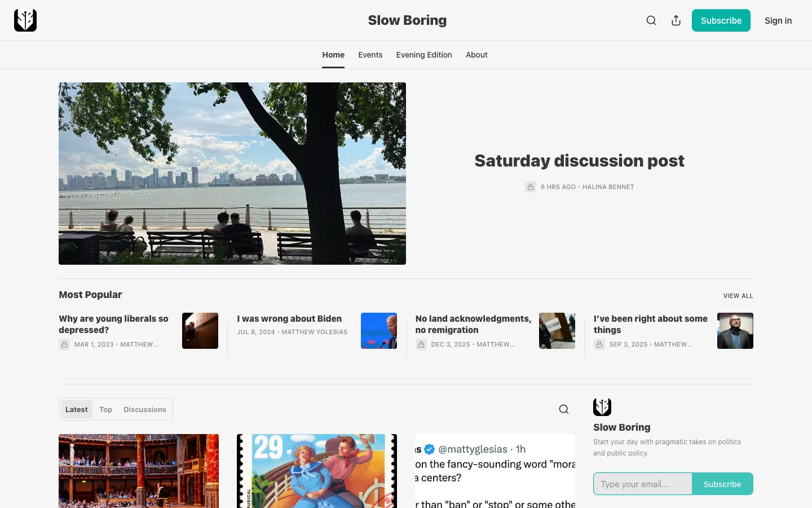Click the Slow Boring logo in the sidebar
812x508 pixels.
click(602, 407)
